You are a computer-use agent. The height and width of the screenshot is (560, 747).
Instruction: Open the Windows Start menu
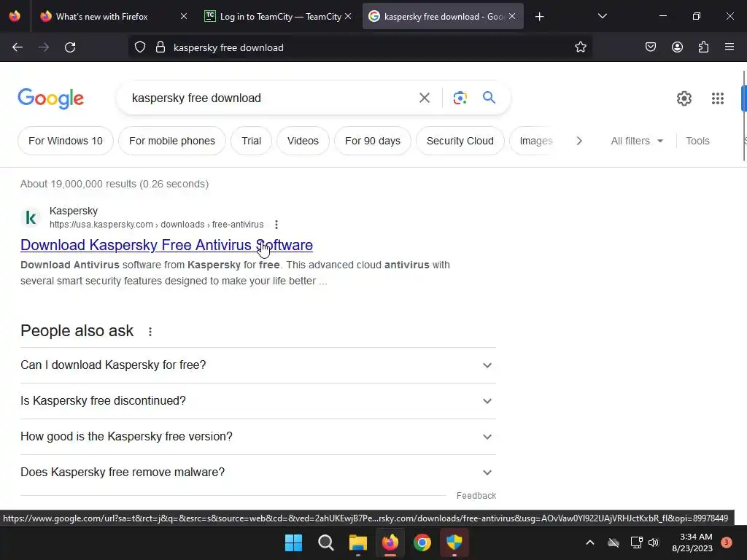293,542
